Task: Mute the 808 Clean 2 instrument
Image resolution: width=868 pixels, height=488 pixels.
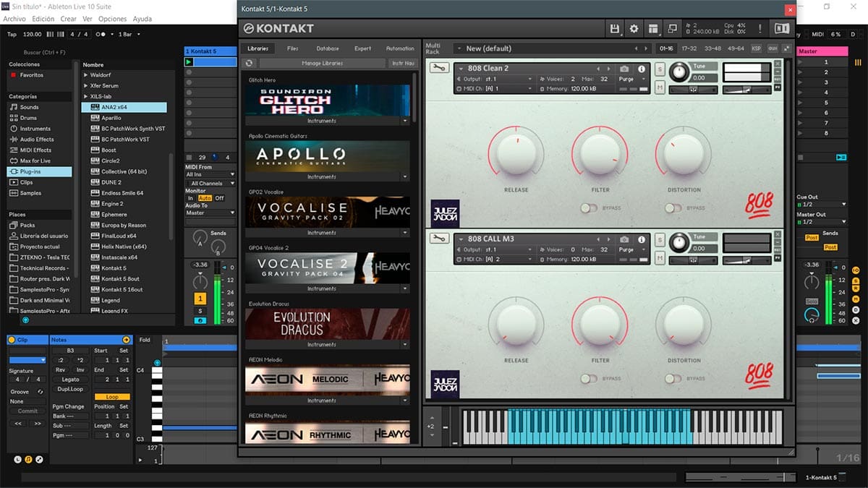Action: (660, 87)
